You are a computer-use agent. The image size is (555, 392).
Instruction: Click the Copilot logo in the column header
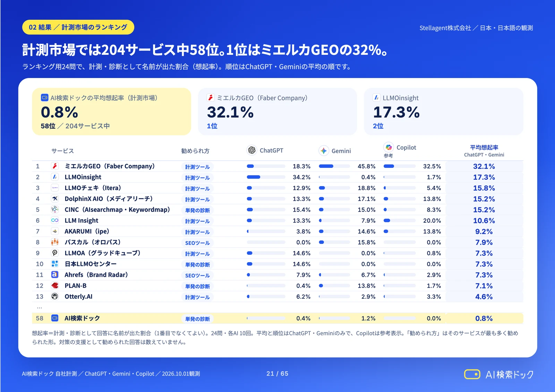pos(388,147)
